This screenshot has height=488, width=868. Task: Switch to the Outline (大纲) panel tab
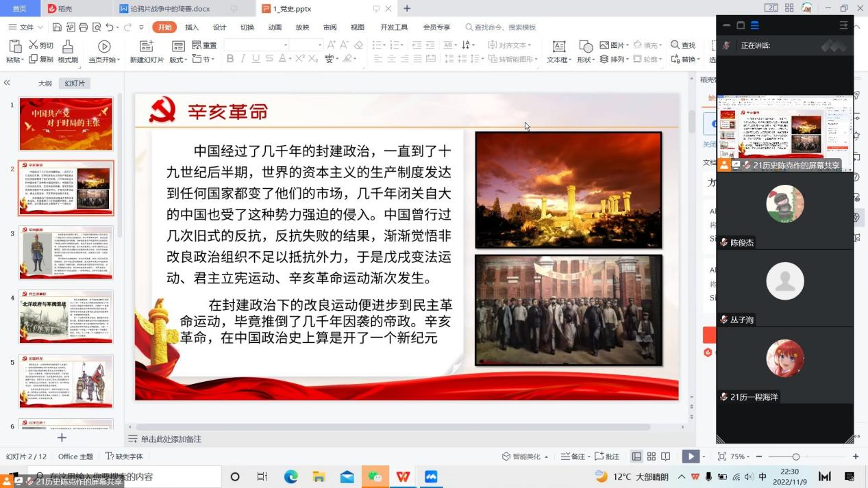[x=45, y=83]
